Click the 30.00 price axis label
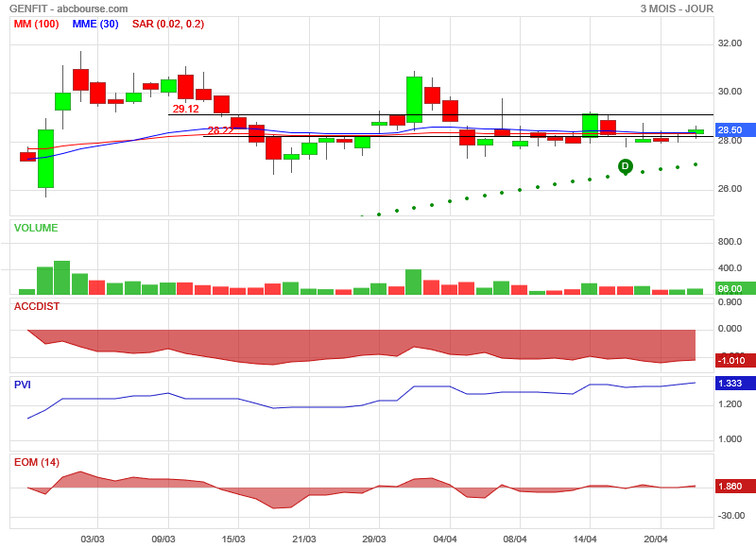The image size is (756, 548). [x=730, y=92]
